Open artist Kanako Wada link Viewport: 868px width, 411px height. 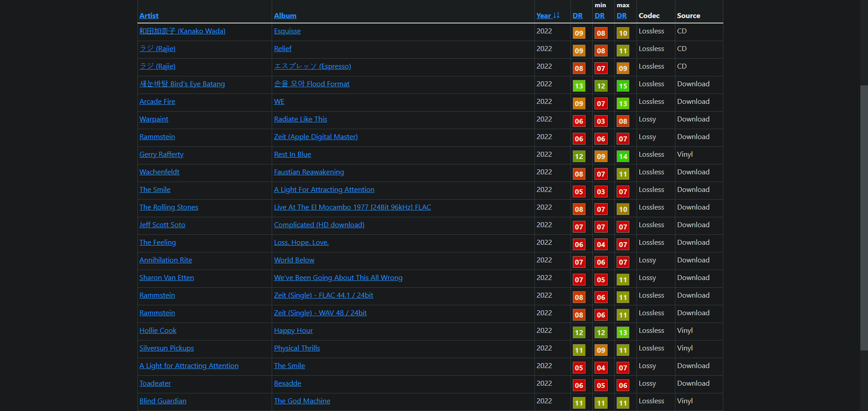click(182, 31)
